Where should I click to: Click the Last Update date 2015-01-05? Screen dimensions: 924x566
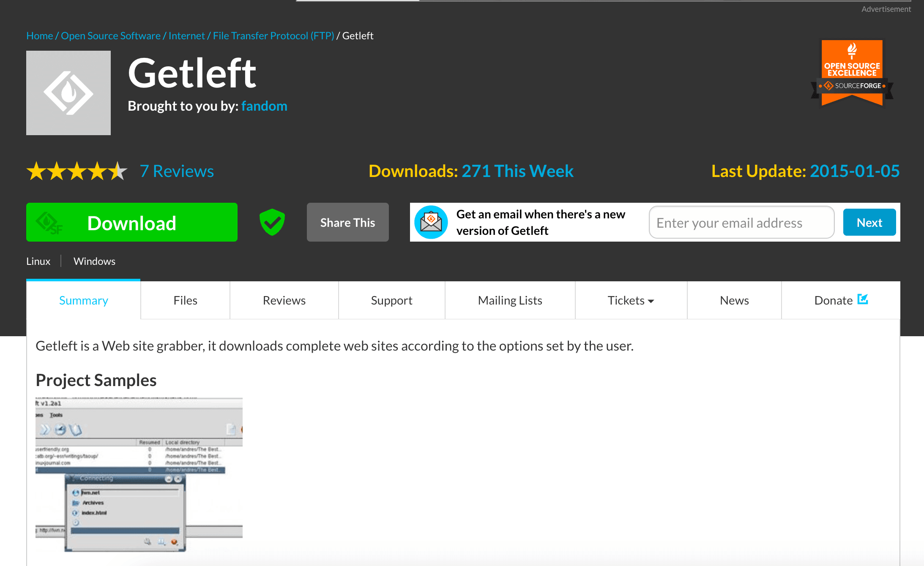[x=855, y=171]
